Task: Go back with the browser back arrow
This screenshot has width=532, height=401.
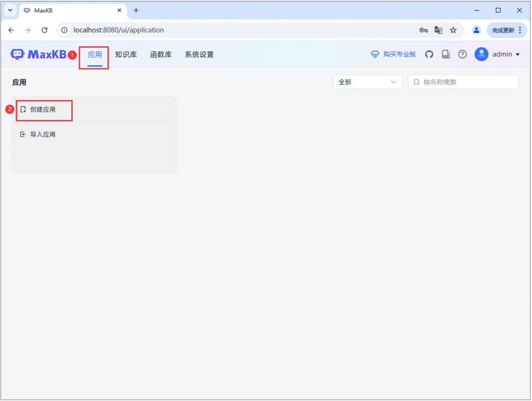Action: (x=11, y=30)
